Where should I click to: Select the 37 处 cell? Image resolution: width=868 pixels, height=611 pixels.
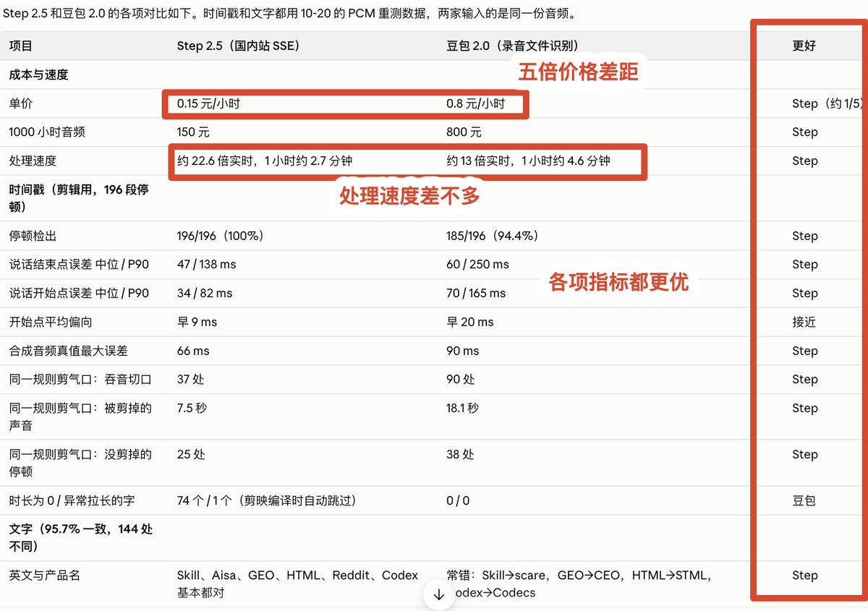click(192, 379)
